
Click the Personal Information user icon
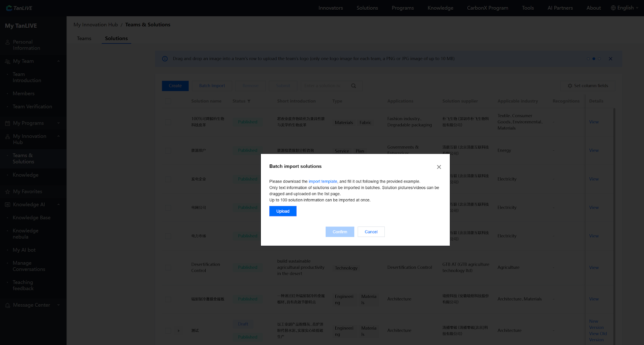(x=7, y=42)
